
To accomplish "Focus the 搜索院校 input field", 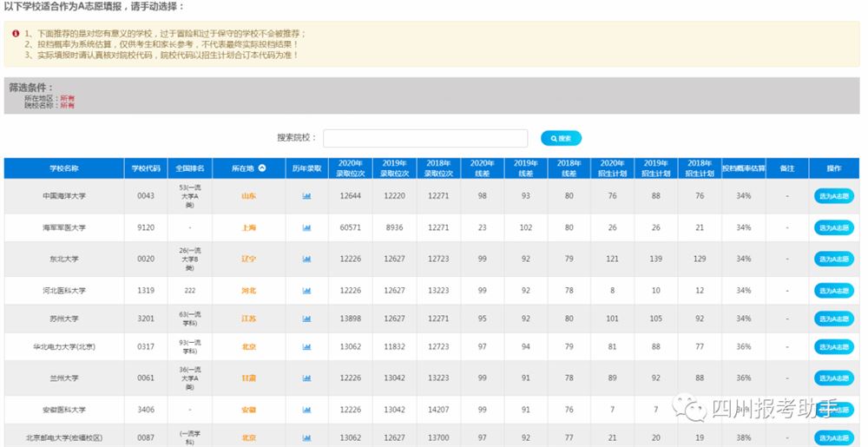I will click(x=425, y=138).
